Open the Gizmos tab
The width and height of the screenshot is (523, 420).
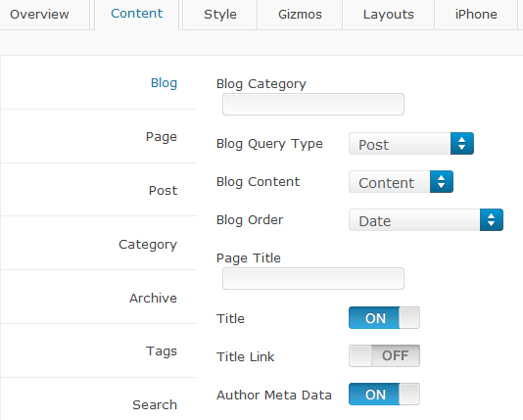tap(300, 15)
